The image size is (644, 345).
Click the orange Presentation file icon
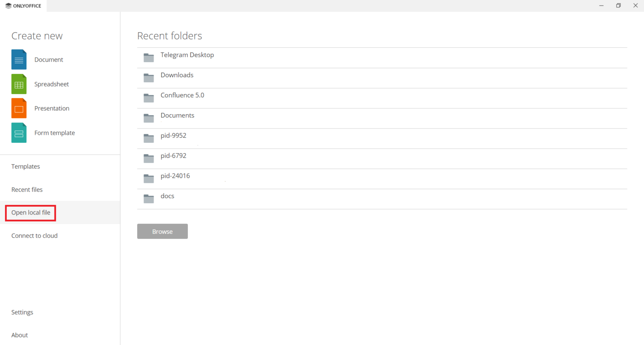pos(19,108)
